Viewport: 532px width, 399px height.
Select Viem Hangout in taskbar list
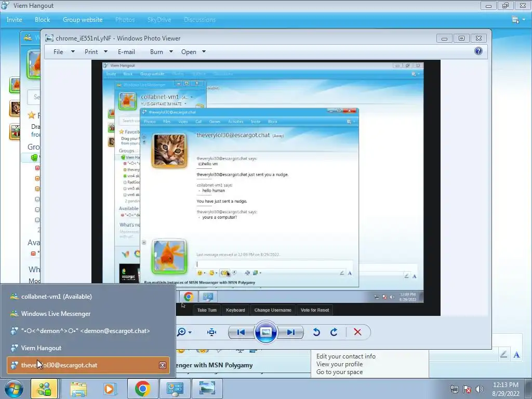click(x=88, y=348)
